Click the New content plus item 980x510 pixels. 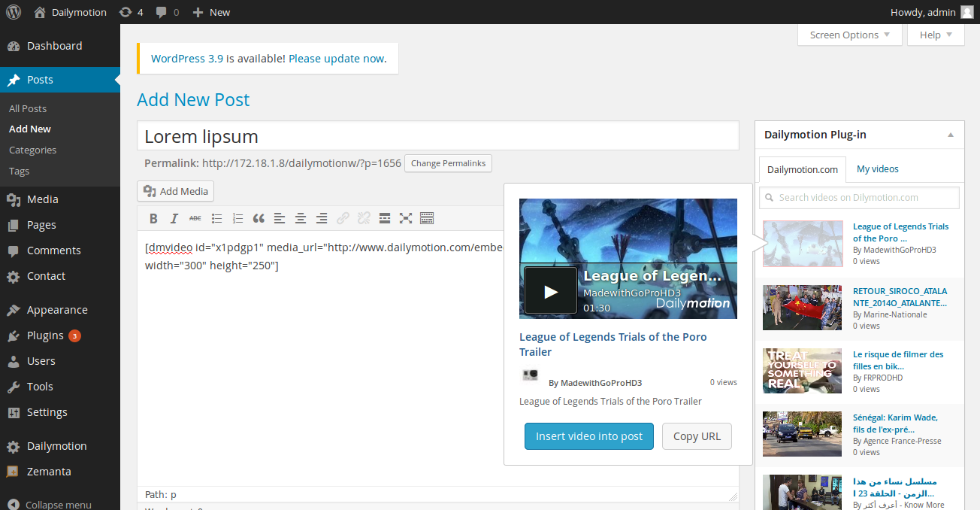211,12
